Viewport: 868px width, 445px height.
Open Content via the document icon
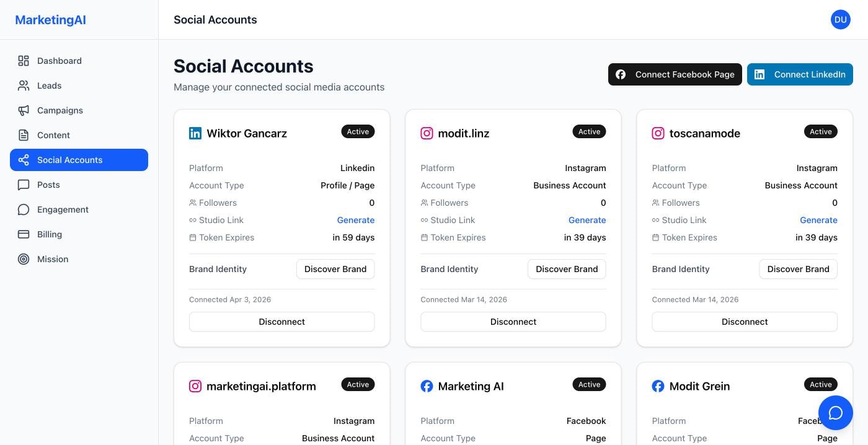[x=24, y=135]
